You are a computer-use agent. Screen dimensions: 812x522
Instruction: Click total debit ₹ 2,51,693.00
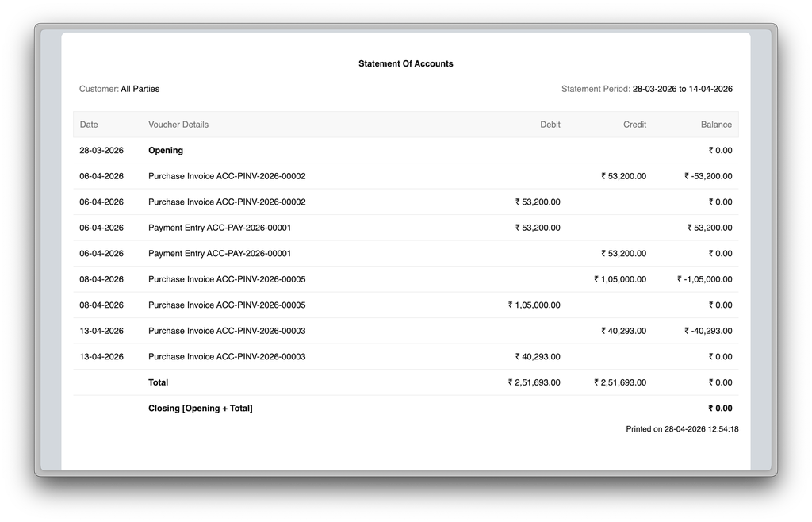[534, 382]
